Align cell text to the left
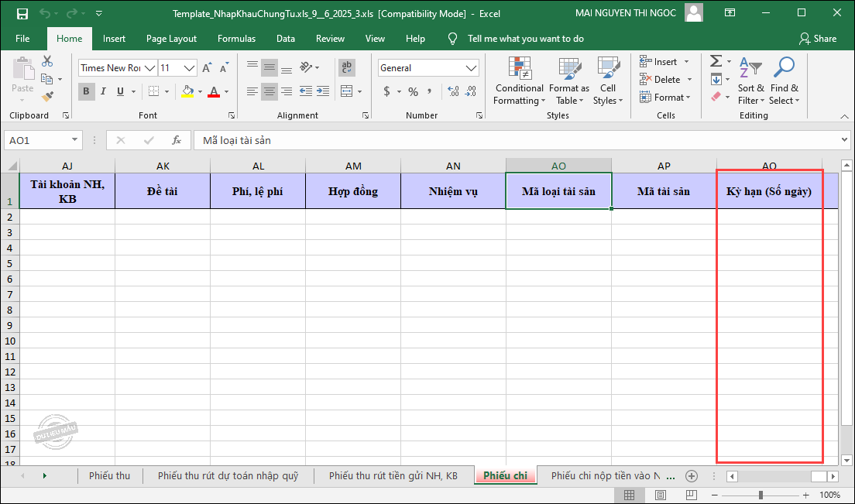 [x=252, y=91]
